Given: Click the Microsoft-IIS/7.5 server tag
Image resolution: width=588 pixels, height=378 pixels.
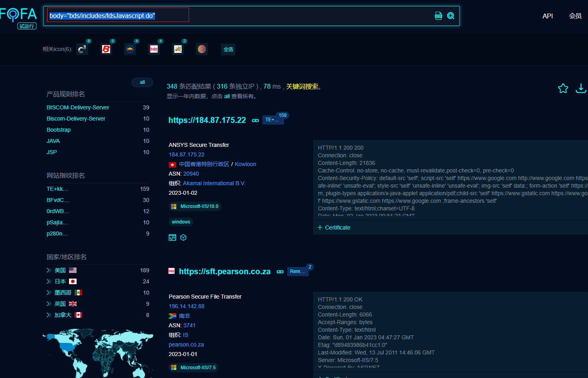Looking at the screenshot, I should point(193,368).
